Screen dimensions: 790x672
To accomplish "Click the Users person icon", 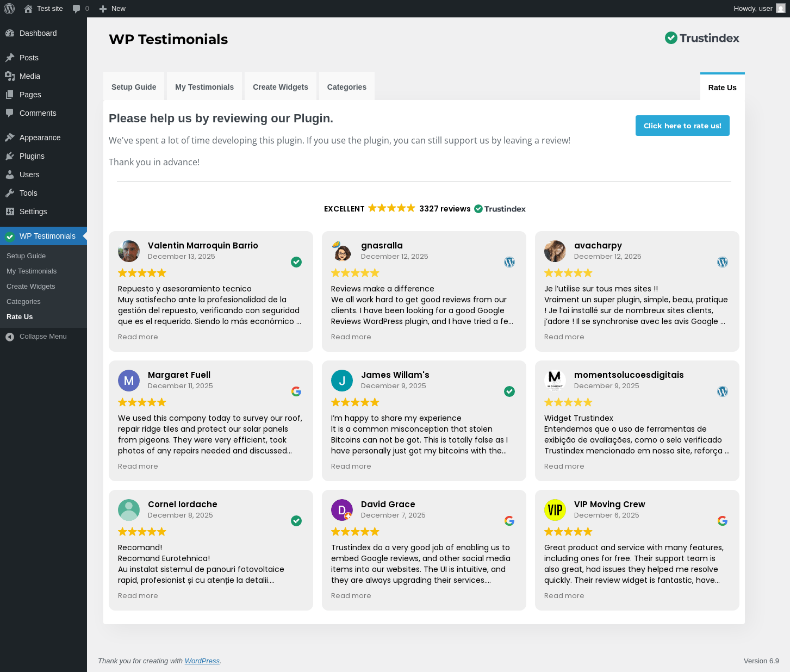I will [10, 175].
